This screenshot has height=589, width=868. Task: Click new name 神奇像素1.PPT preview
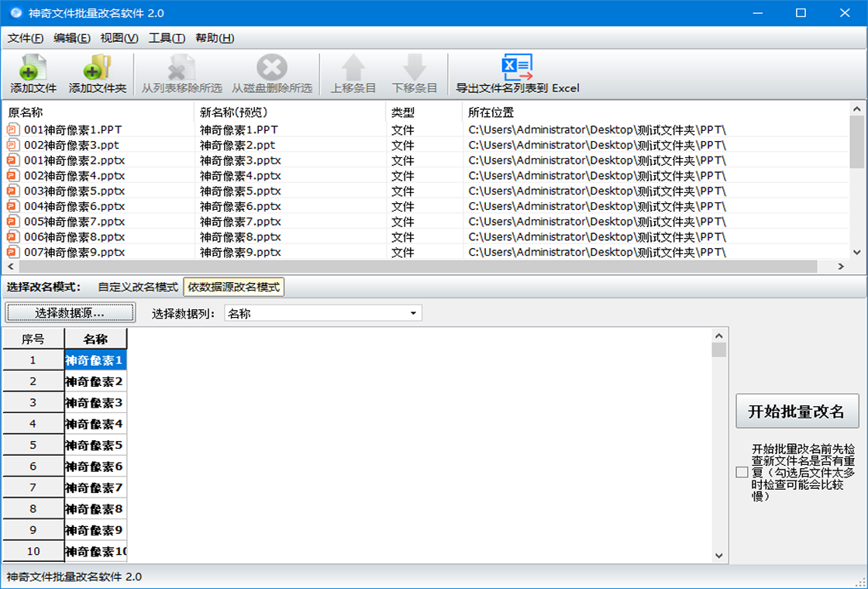[239, 129]
